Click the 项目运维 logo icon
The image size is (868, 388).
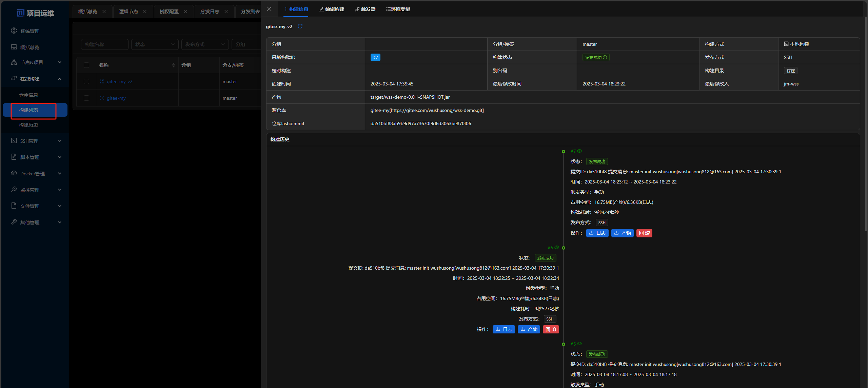click(x=21, y=13)
